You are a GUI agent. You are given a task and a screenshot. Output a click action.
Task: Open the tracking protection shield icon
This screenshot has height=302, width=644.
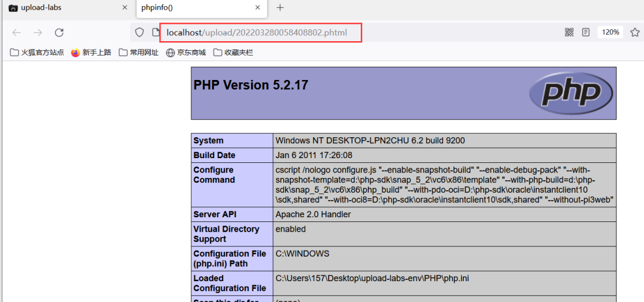140,32
